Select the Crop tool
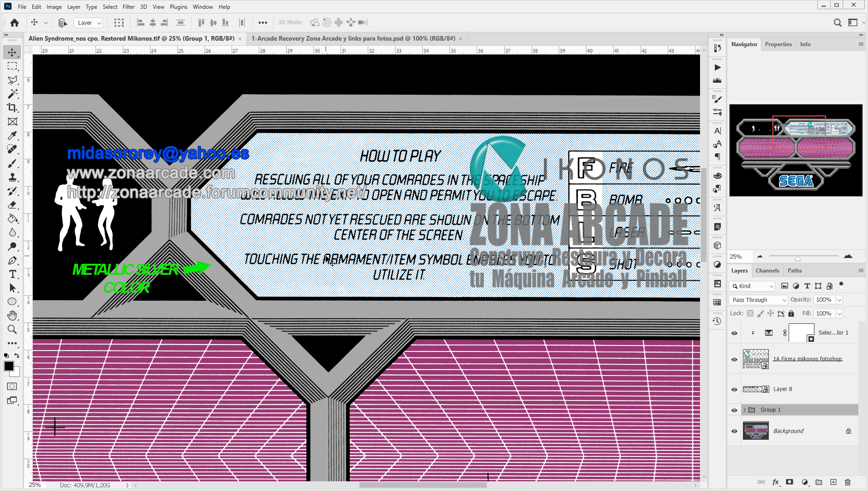868x491 pixels. click(12, 108)
